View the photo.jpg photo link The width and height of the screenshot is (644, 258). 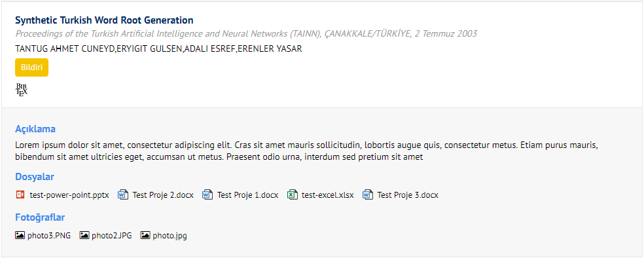pyautogui.click(x=170, y=236)
